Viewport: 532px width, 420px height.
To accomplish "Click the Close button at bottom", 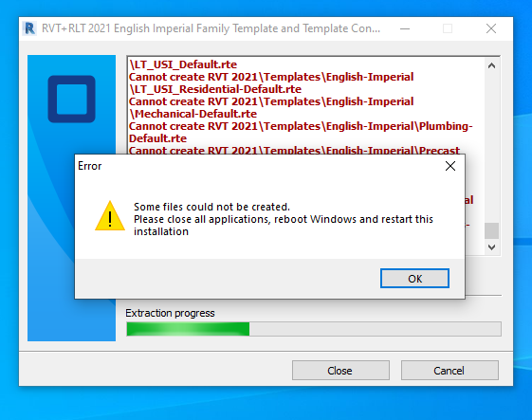I will (x=340, y=371).
